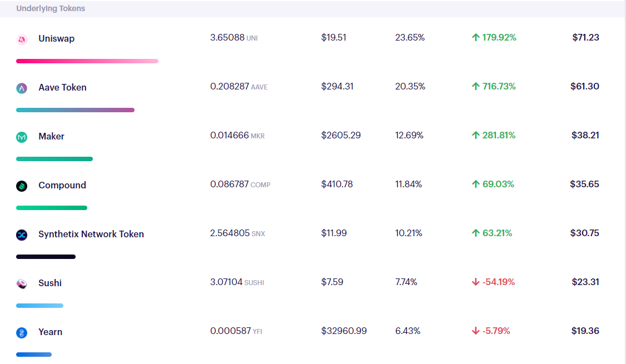Click the green up arrow beside 716.73%
Viewport: 626px width, 364px height.
tap(475, 86)
